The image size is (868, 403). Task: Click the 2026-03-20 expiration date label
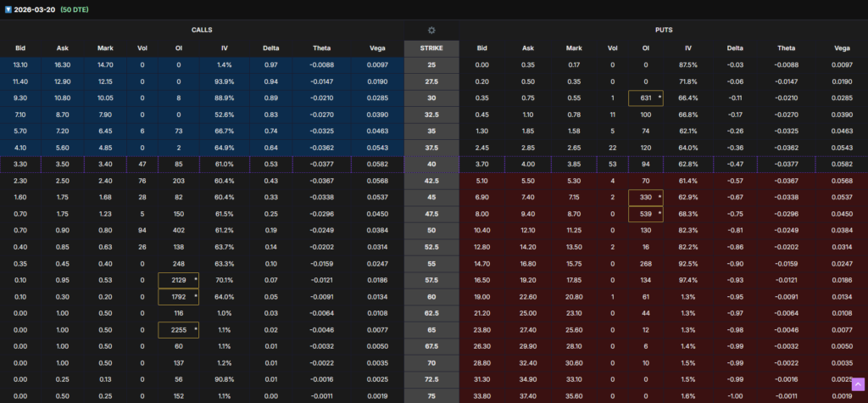34,8
